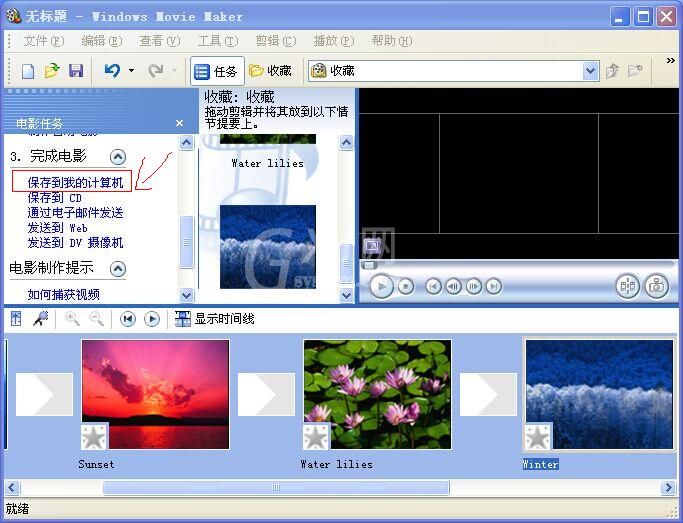The width and height of the screenshot is (683, 523).
Task: Stop the preview playback
Action: (x=406, y=287)
